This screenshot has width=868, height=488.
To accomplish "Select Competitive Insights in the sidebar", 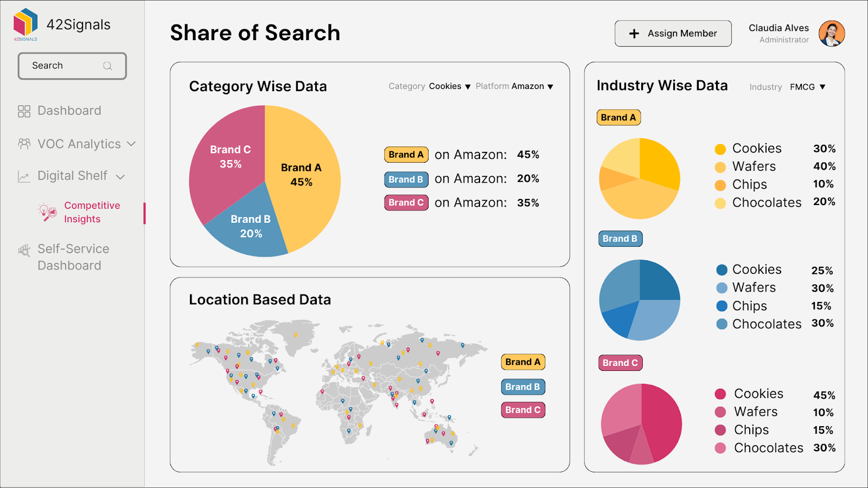I will [91, 212].
